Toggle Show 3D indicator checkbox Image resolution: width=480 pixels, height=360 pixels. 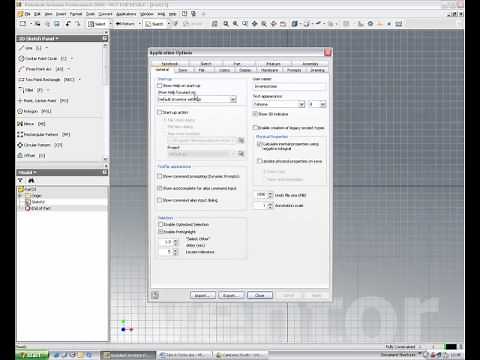(x=255, y=114)
